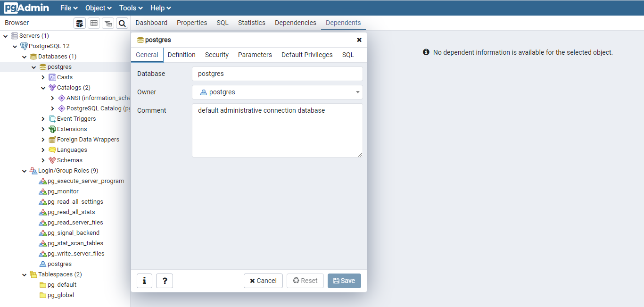Click the Extensions icon in the tree

(52, 129)
